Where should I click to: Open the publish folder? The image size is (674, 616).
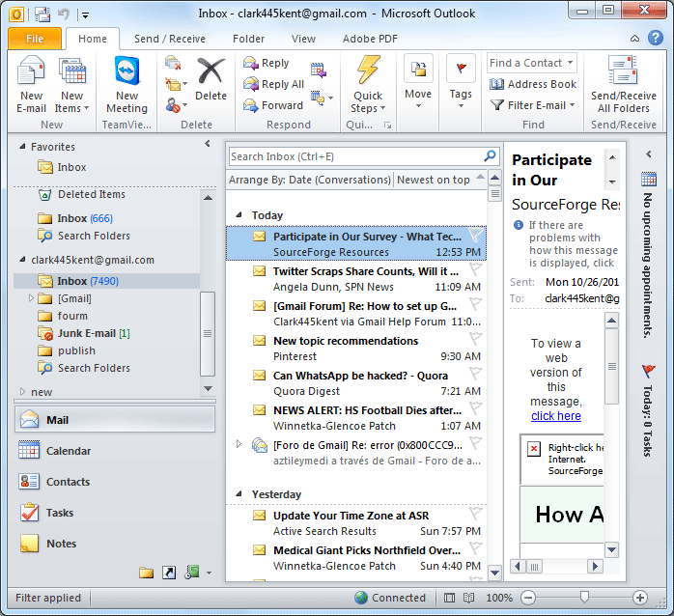point(67,350)
